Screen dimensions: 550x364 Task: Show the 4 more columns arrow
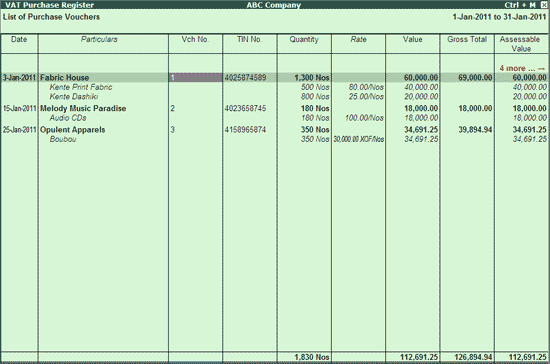523,68
